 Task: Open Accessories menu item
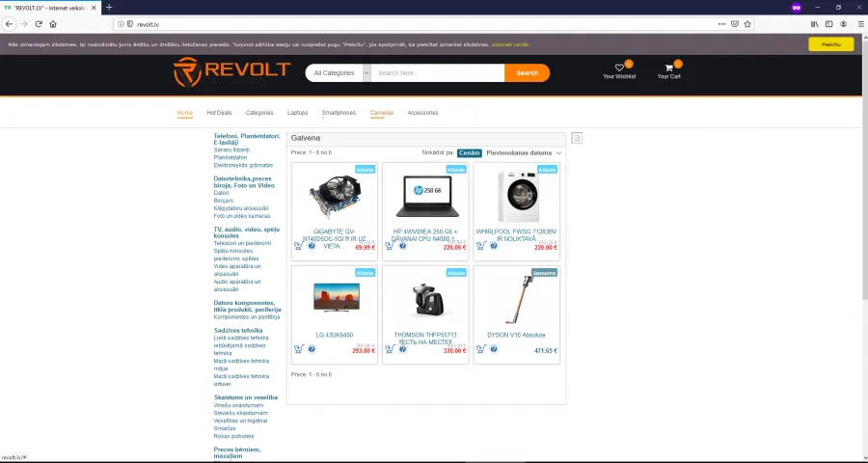click(x=422, y=113)
